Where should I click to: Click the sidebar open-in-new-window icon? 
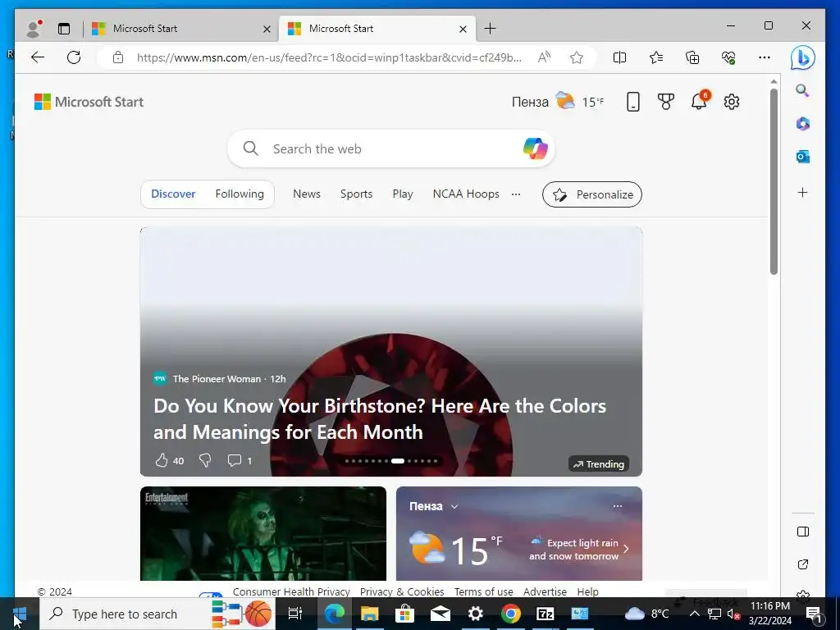[802, 564]
